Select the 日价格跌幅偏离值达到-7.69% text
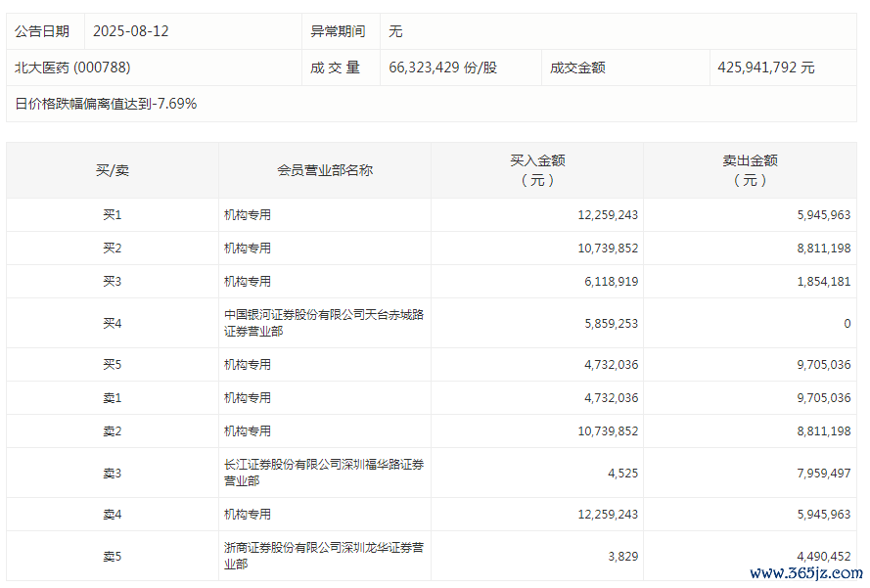This screenshot has width=870, height=588. [x=106, y=104]
